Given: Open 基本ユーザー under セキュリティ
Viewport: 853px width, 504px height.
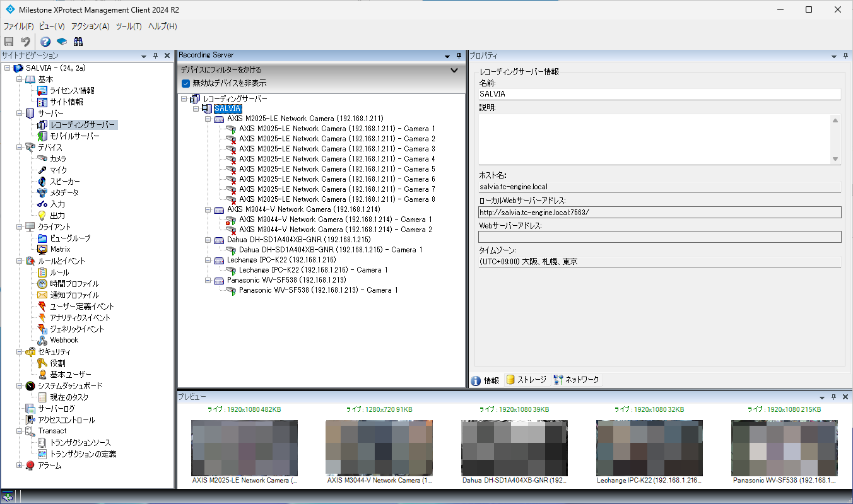Looking at the screenshot, I should click(x=71, y=375).
